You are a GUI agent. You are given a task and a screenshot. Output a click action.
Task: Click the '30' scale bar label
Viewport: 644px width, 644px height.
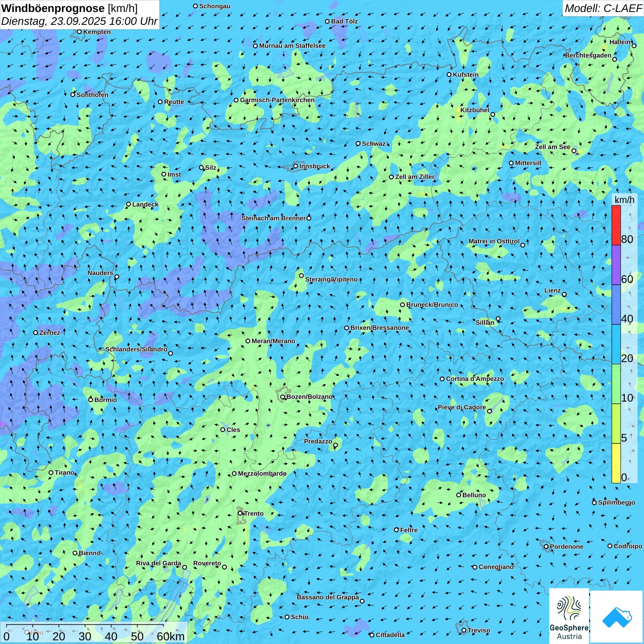pyautogui.click(x=85, y=636)
